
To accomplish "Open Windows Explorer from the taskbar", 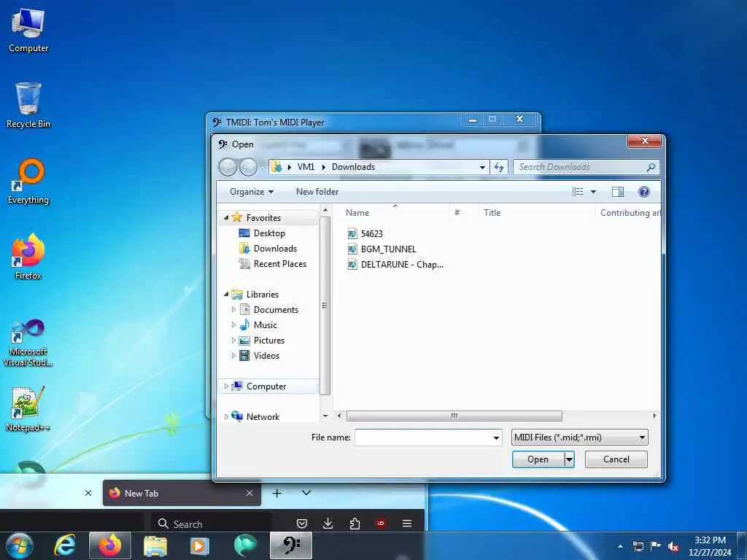I will pyautogui.click(x=155, y=545).
